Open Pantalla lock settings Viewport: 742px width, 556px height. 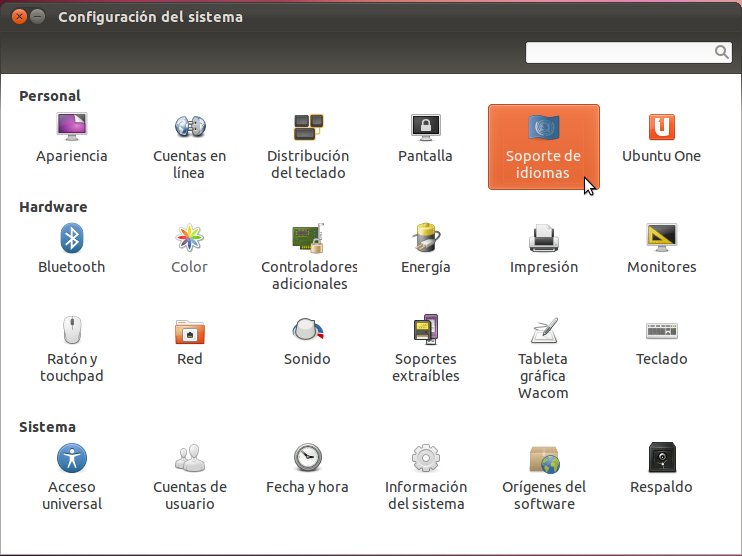click(x=425, y=137)
